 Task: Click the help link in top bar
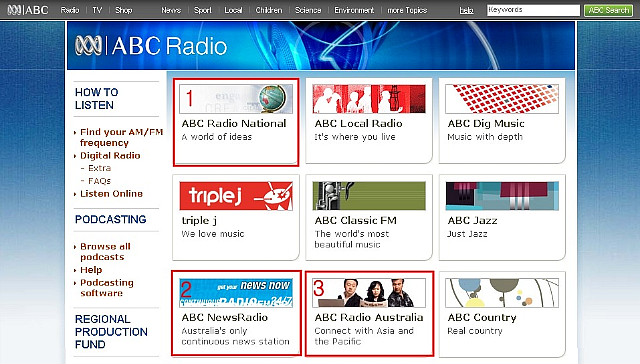467,11
